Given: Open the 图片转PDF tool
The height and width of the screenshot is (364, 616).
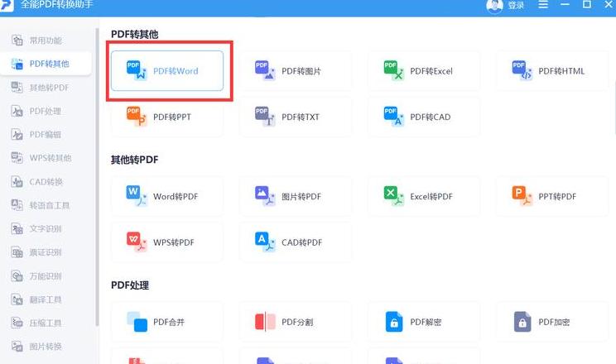Looking at the screenshot, I should pos(296,196).
